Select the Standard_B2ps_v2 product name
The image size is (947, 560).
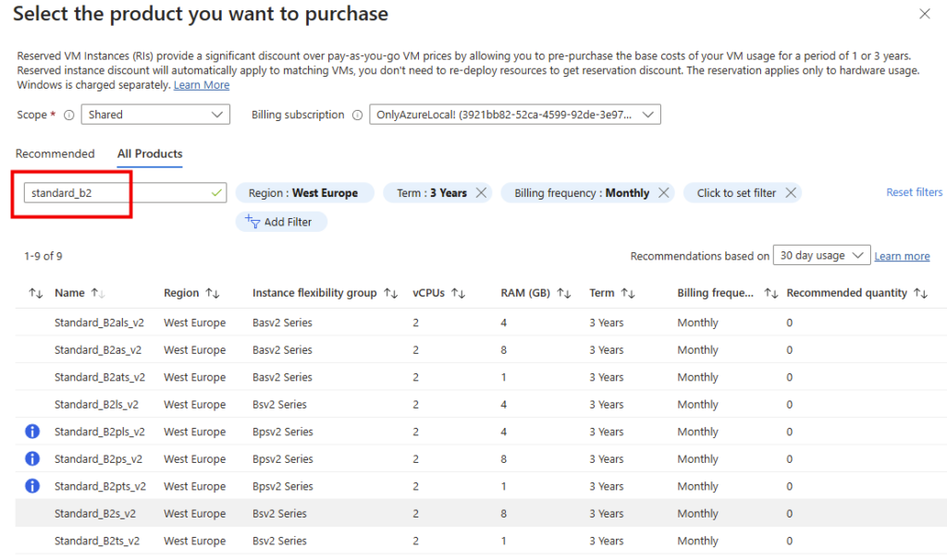point(98,458)
